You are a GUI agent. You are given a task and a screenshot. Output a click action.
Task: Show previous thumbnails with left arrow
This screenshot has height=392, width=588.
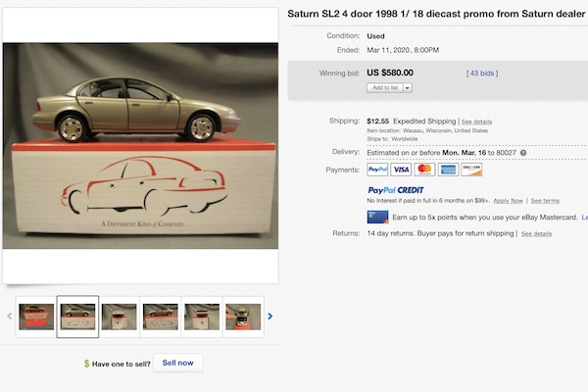(10, 317)
